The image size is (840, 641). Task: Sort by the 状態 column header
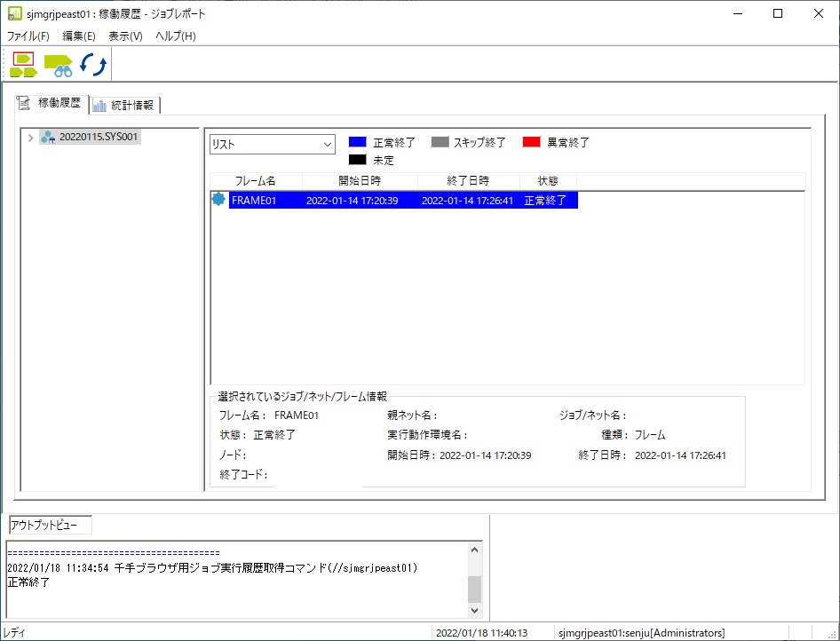click(x=548, y=181)
